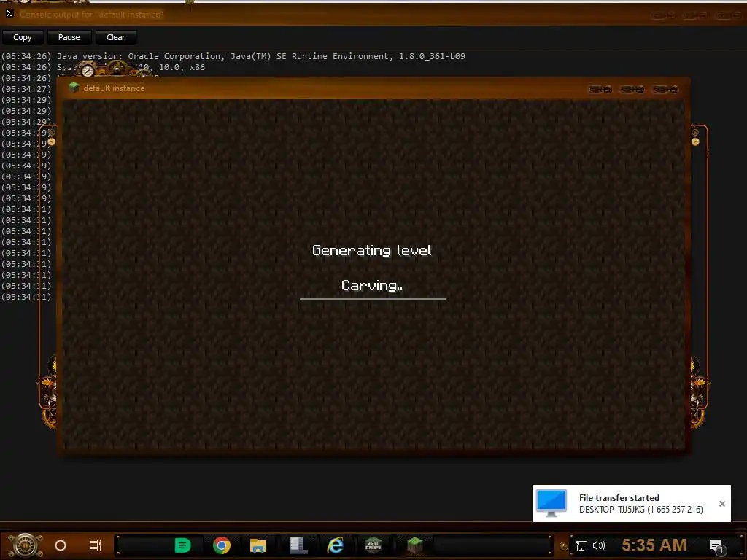Image resolution: width=747 pixels, height=560 pixels.
Task: Launch Internet Explorer from taskbar
Action: point(336,545)
